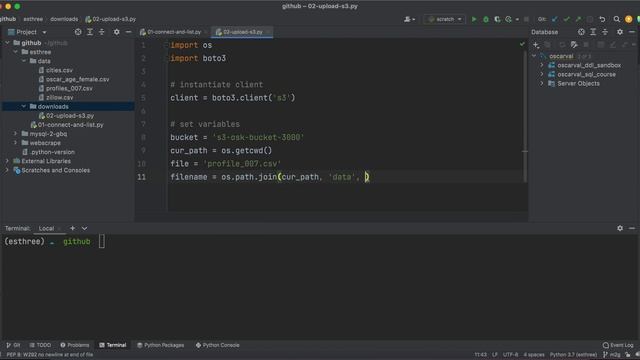640x360 pixels.
Task: Select the Local terminal tab
Action: (x=48, y=228)
